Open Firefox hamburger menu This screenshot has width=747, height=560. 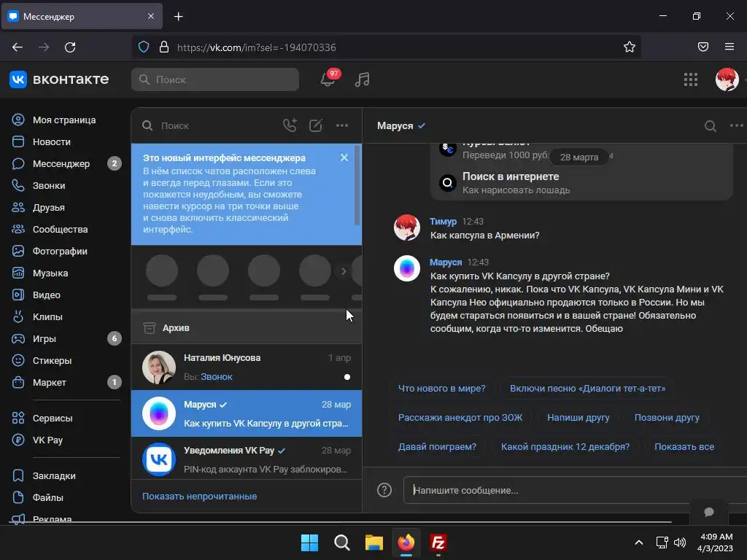coord(729,47)
